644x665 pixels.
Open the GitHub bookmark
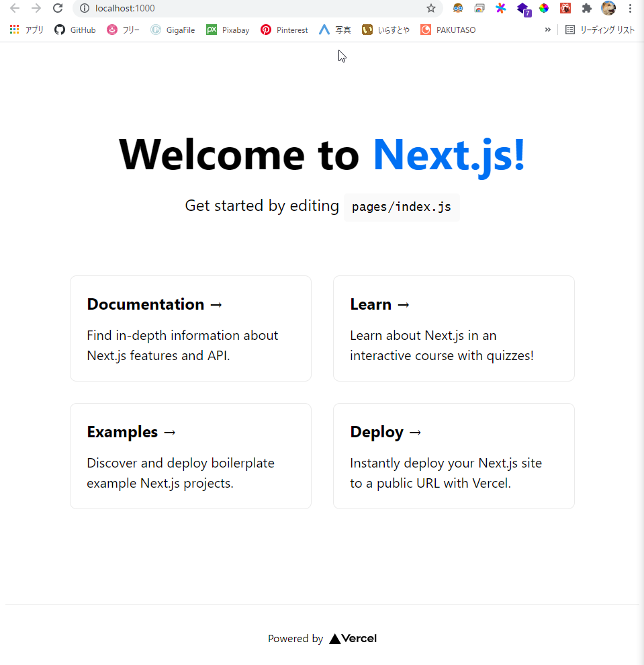[75, 30]
